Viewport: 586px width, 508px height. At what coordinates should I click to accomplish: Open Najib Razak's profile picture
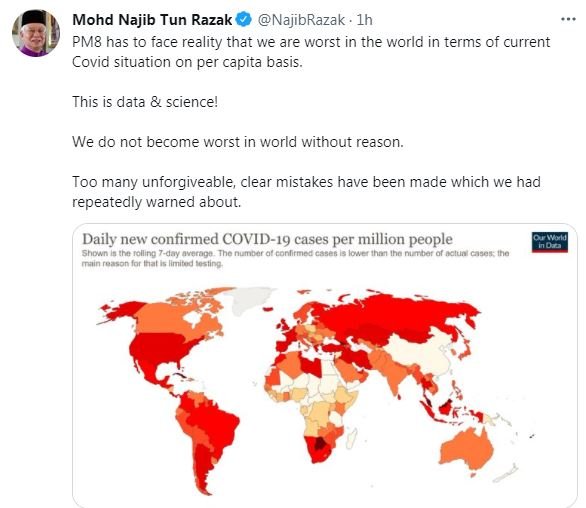point(36,33)
